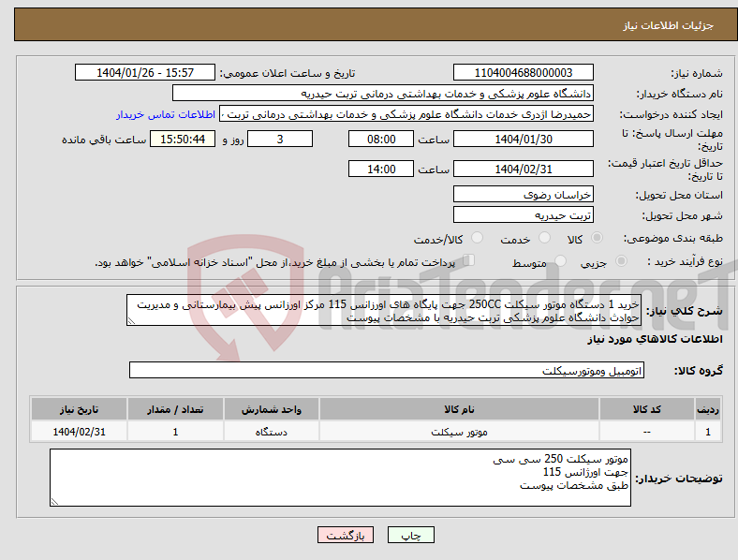Click the request creator field حمیدرضا اژدری
Viewport: 738px width, 560px height.
click(x=406, y=114)
